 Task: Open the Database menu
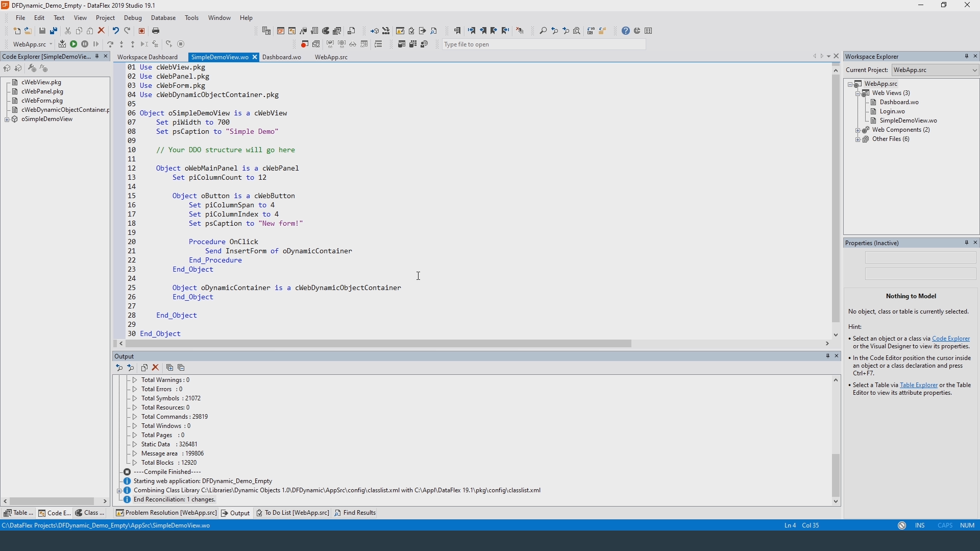(x=163, y=18)
